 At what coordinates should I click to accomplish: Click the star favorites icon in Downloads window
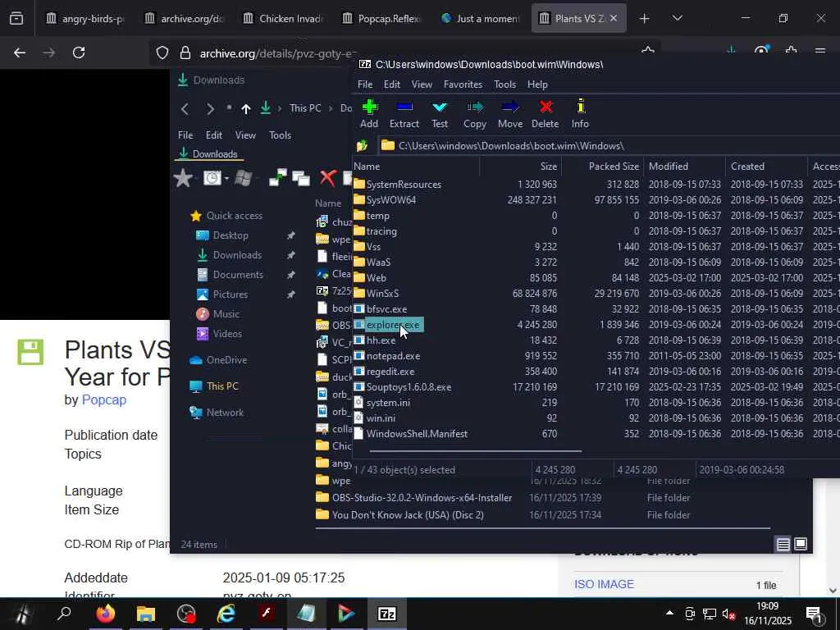point(183,178)
